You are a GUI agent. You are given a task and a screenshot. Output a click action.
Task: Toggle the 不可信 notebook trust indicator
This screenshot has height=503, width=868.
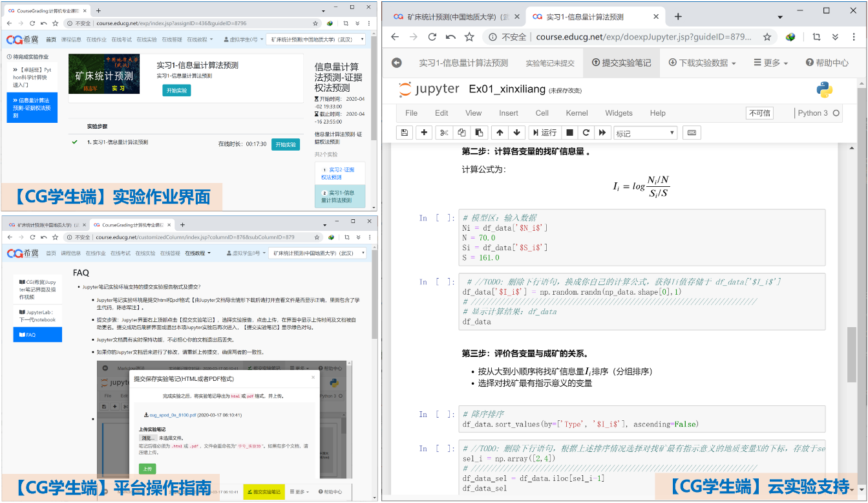[759, 113]
